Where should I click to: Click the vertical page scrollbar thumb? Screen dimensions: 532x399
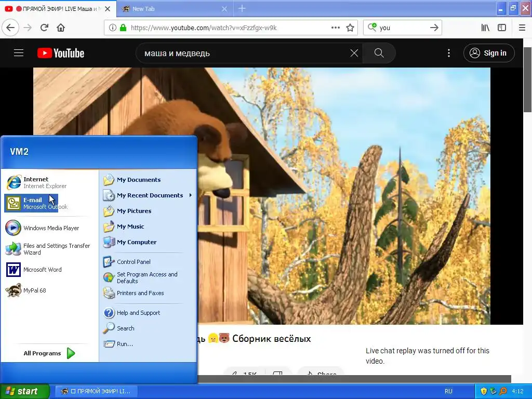pos(528,79)
